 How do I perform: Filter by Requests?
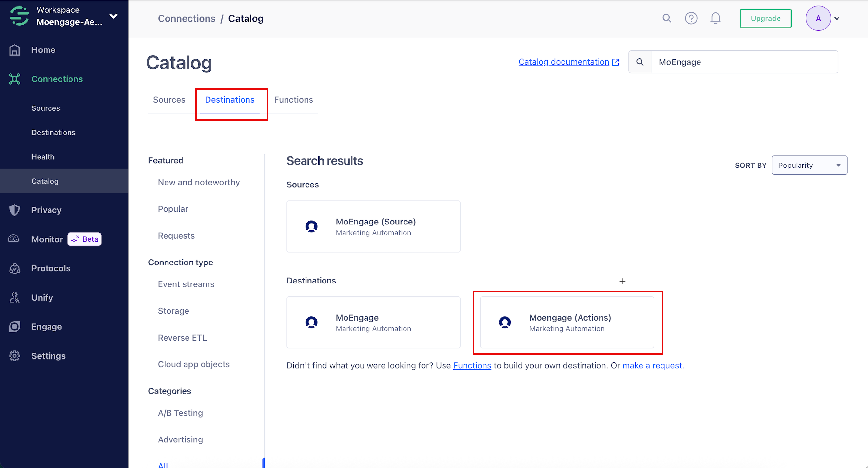coord(176,236)
